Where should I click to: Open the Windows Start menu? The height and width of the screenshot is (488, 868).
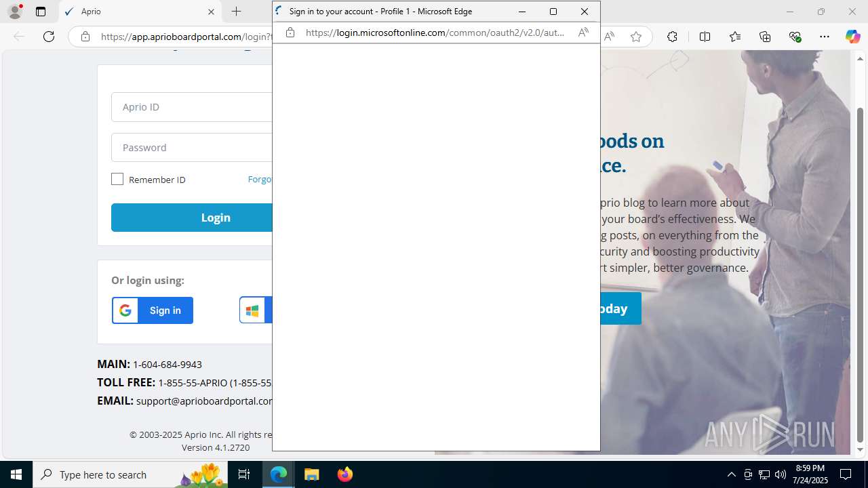16,474
